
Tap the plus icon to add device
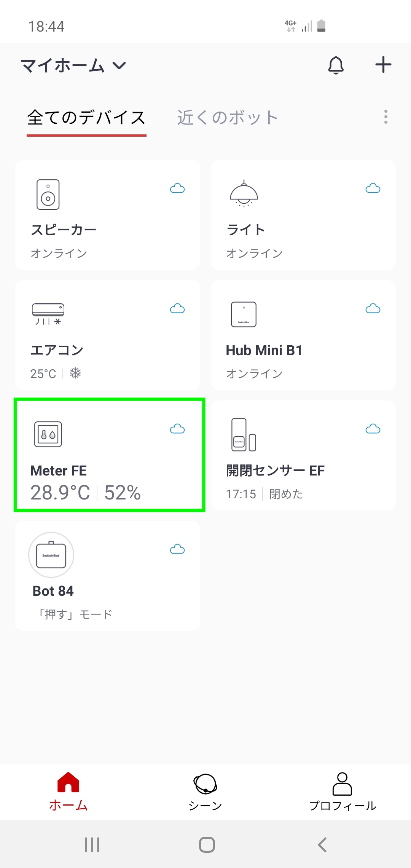[383, 65]
